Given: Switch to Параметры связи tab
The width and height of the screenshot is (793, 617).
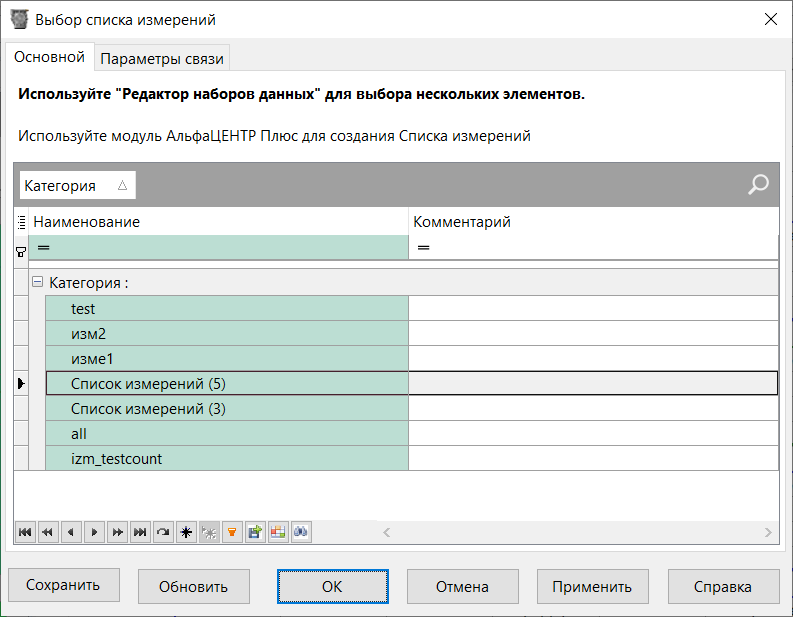Looking at the screenshot, I should [163, 59].
